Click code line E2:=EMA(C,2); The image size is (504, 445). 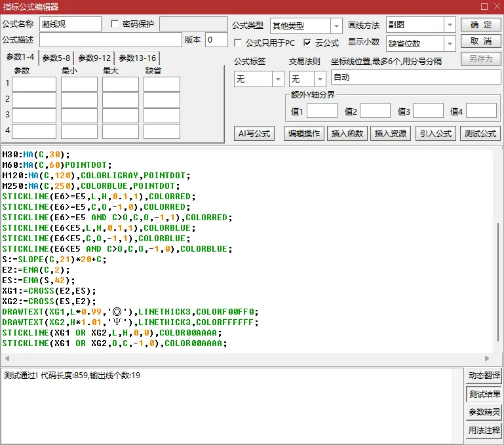pos(36,270)
